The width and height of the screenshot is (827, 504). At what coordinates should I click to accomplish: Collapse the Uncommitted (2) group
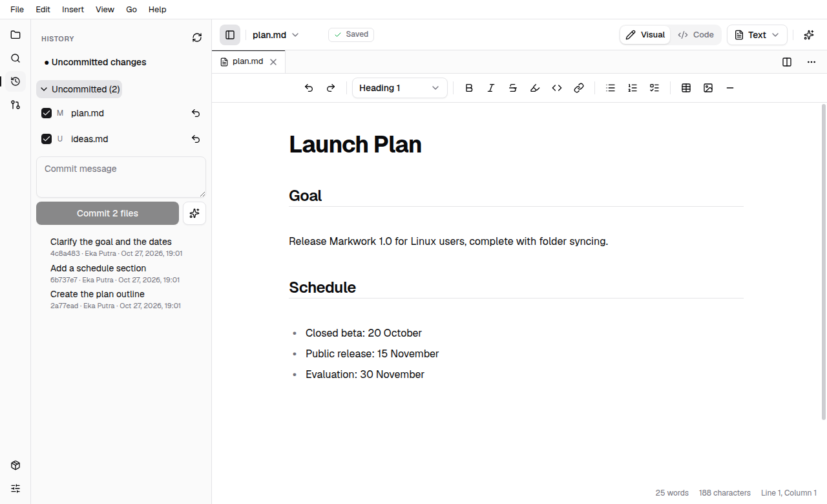(x=79, y=89)
